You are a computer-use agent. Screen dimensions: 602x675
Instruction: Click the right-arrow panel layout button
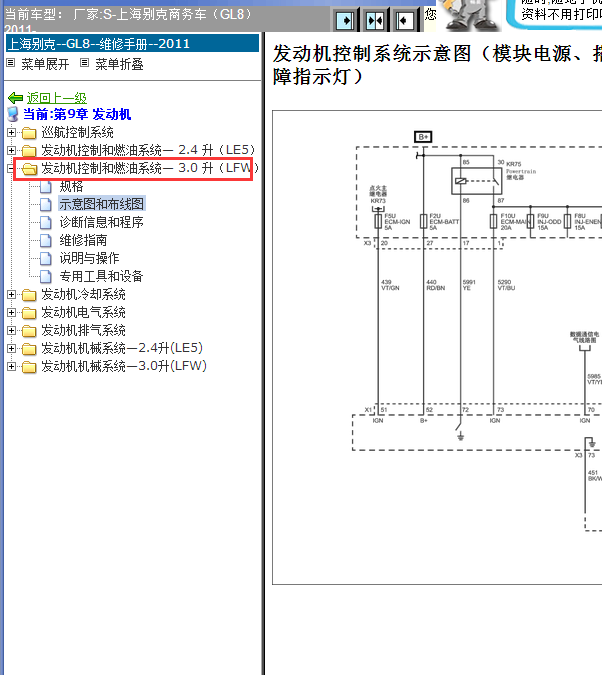point(345,20)
